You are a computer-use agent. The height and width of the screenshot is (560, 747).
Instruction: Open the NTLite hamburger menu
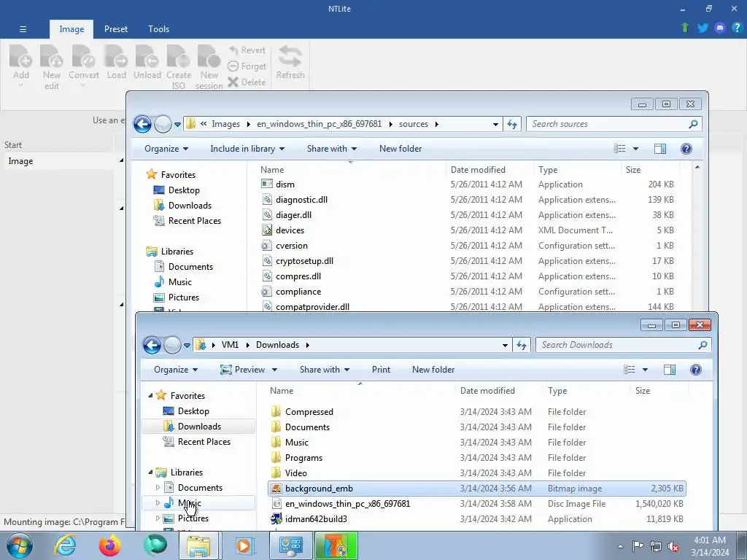click(23, 29)
